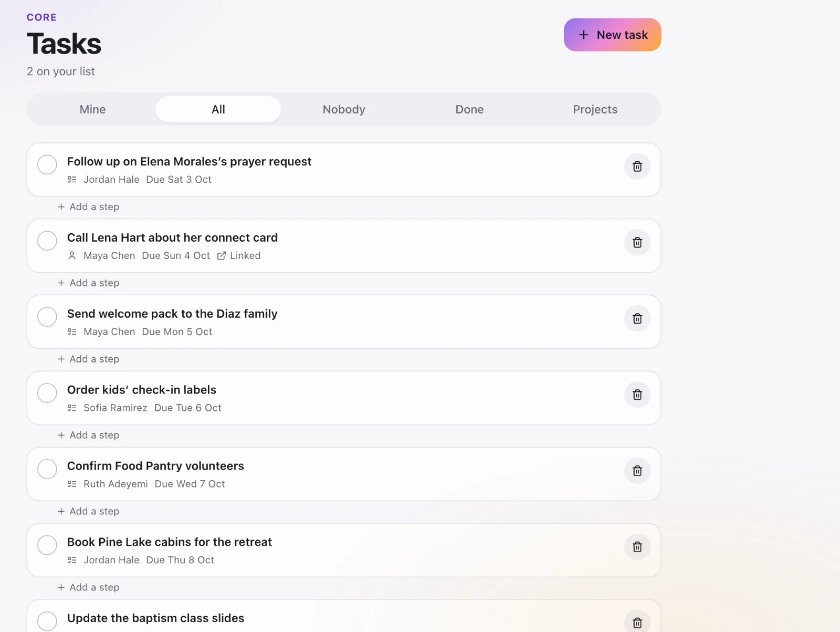Viewport: 840px width, 632px height.
Task: Open Book Pine Lake cabins for the retreat
Action: 170,542
